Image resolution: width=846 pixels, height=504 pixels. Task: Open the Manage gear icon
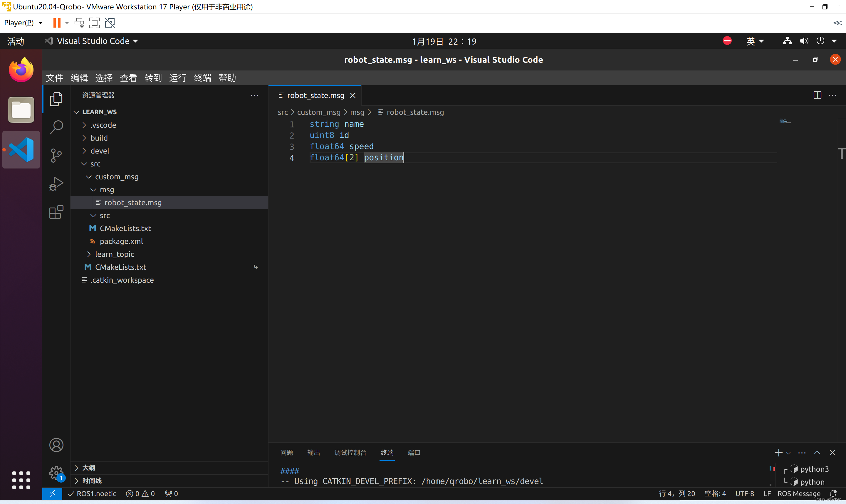coord(56,473)
